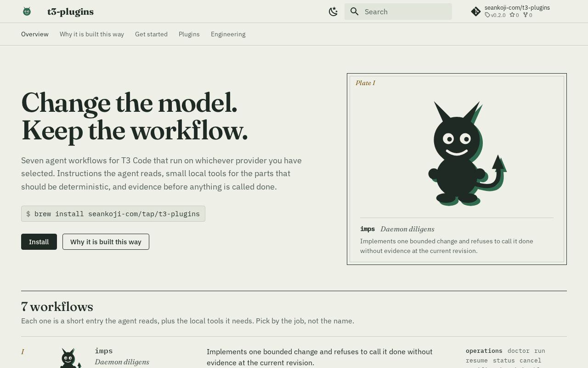Image resolution: width=588 pixels, height=368 pixels.
Task: Click the "run" operation label
Action: pyautogui.click(x=540, y=351)
